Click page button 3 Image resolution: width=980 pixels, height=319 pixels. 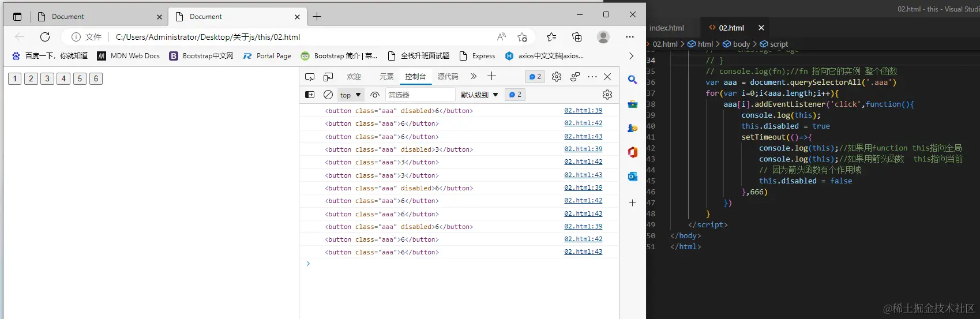click(x=47, y=78)
